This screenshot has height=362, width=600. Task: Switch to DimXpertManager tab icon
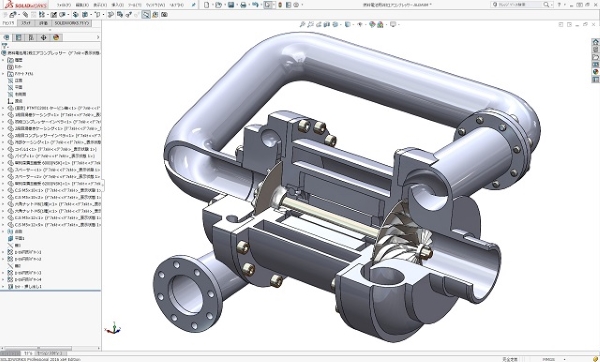(x=43, y=37)
